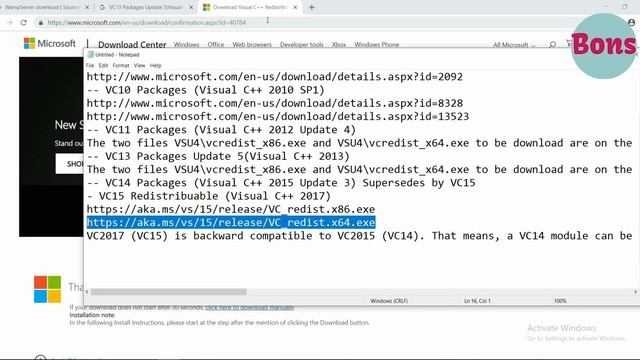Click the VC11 Packages (Visual C++ 2012 Update 4) line
This screenshot has width=640, height=360.
tap(221, 130)
